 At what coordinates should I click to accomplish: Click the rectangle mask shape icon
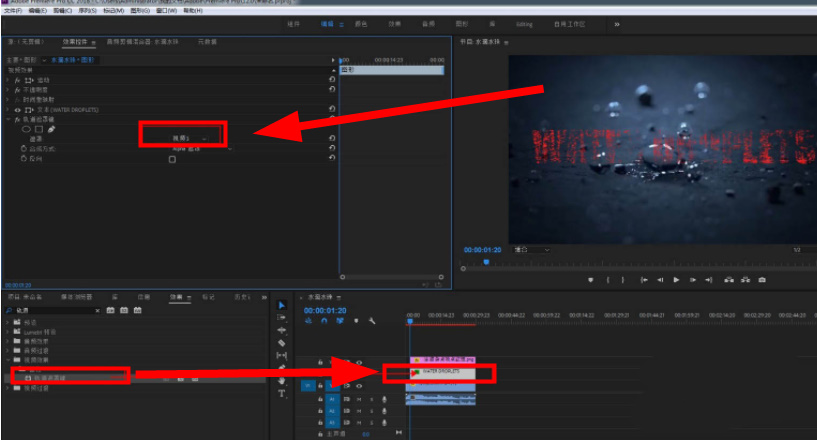tap(39, 129)
